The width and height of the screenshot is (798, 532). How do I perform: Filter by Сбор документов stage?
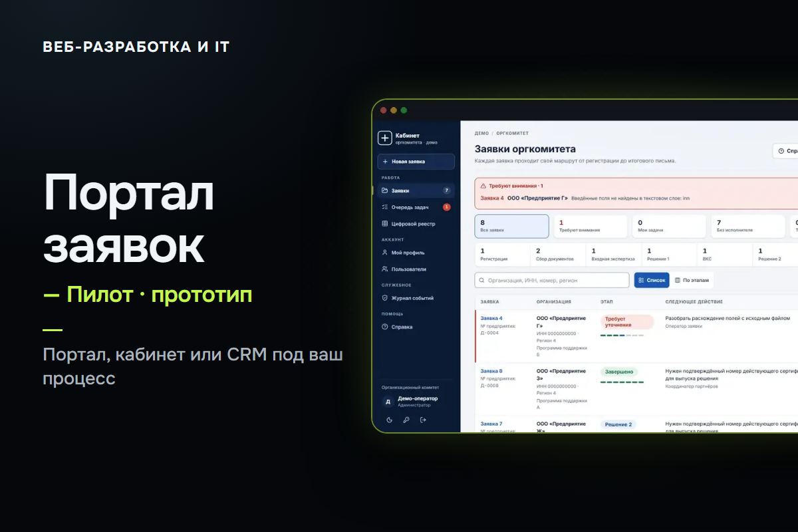(x=558, y=255)
